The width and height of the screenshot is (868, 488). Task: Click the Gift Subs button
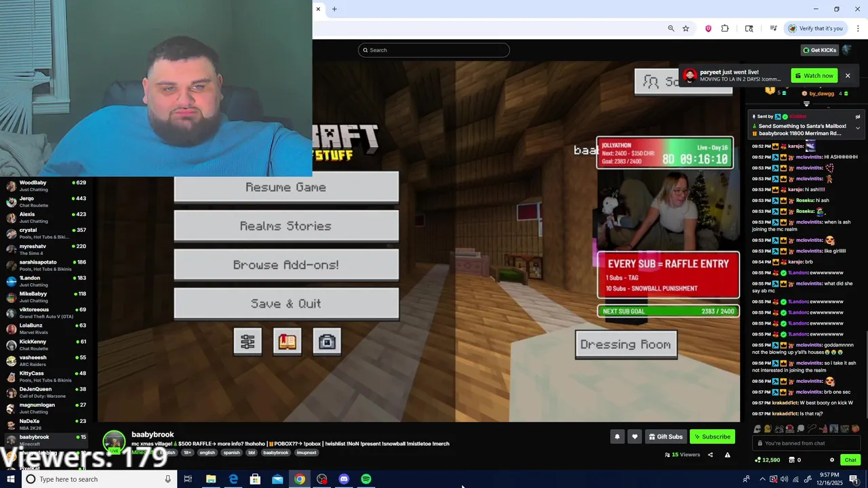[665, 437]
